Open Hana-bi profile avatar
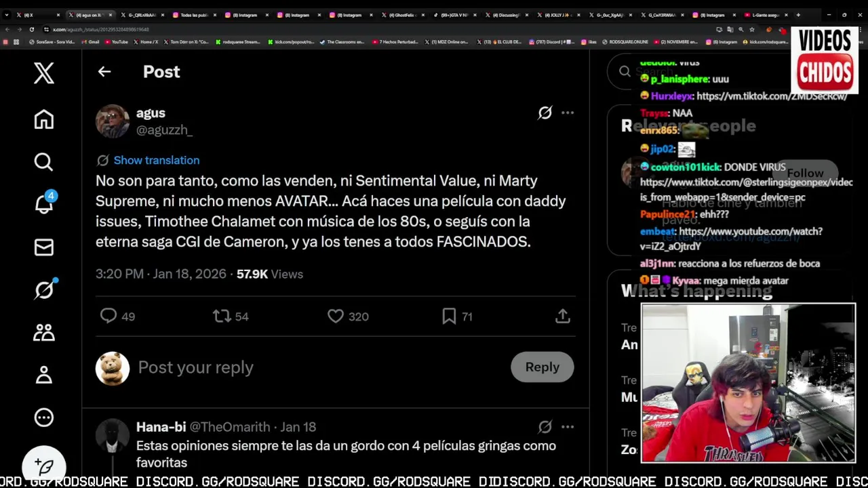 (112, 435)
